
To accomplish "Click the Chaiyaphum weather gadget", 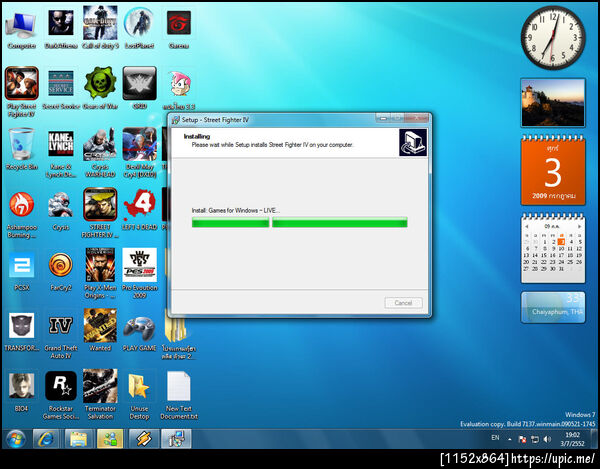I will click(x=553, y=308).
